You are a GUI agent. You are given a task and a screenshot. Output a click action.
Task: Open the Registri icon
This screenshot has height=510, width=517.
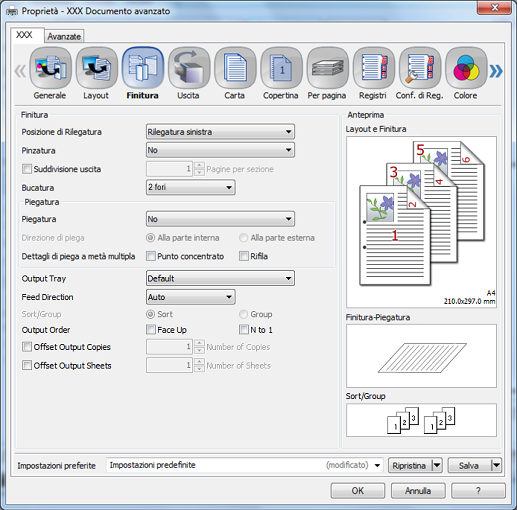374,68
